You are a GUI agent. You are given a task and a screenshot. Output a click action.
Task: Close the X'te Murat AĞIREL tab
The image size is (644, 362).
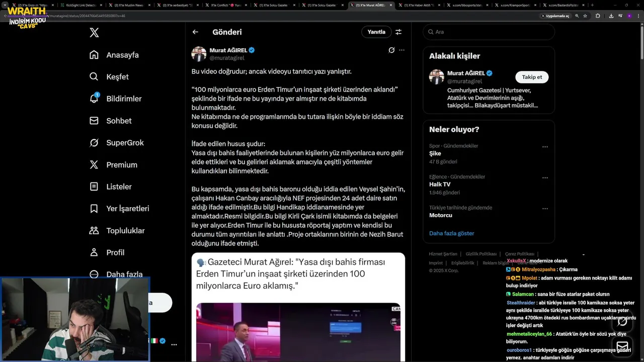click(x=392, y=5)
